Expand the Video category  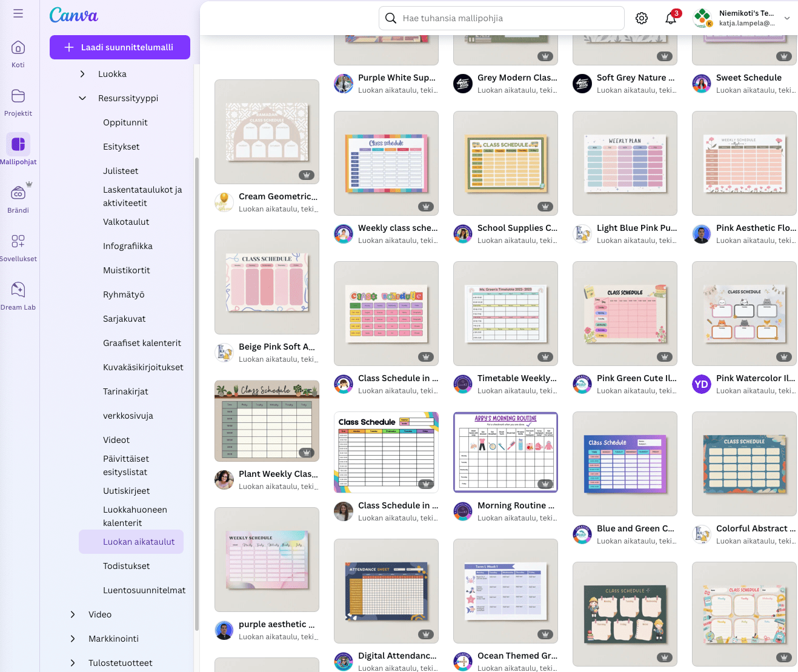click(73, 614)
